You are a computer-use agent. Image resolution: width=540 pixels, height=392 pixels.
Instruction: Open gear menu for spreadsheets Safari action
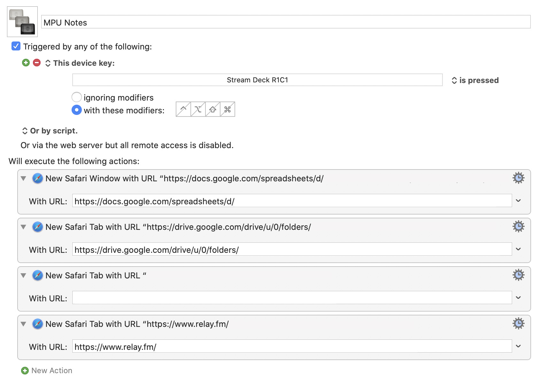tap(518, 178)
